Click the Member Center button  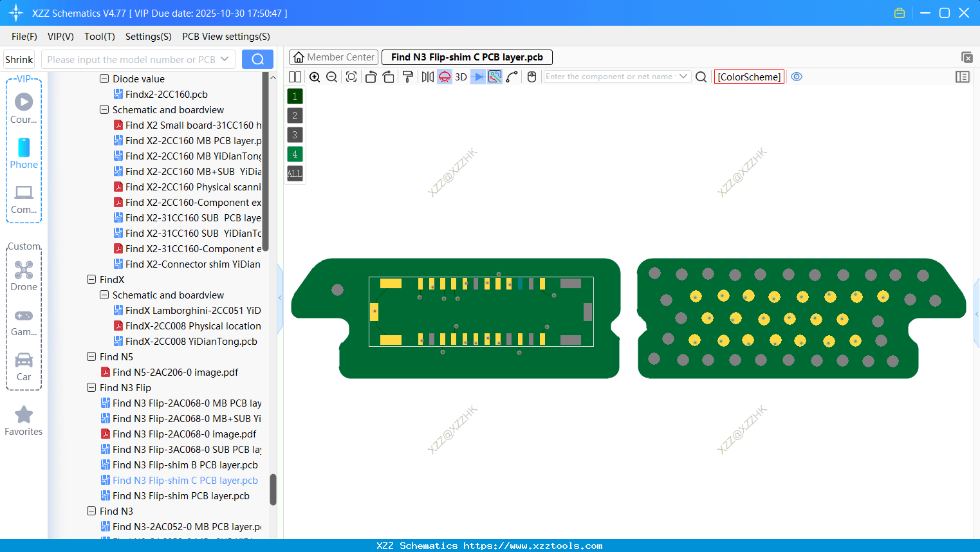tap(333, 57)
